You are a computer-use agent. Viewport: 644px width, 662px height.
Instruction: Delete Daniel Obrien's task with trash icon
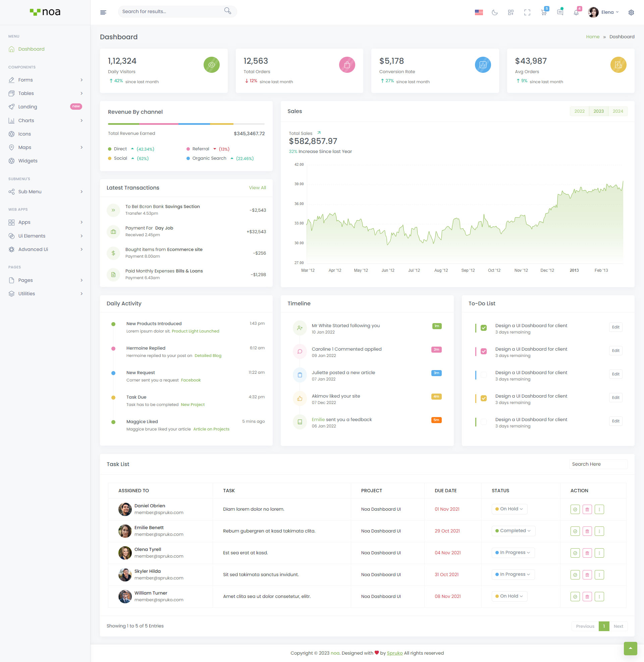tap(587, 509)
